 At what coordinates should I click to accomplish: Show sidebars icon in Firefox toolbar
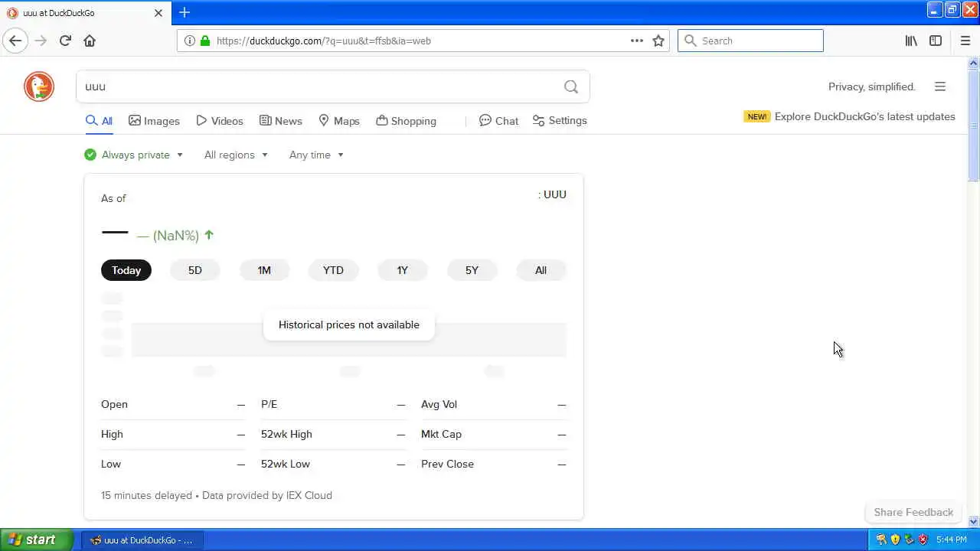936,41
